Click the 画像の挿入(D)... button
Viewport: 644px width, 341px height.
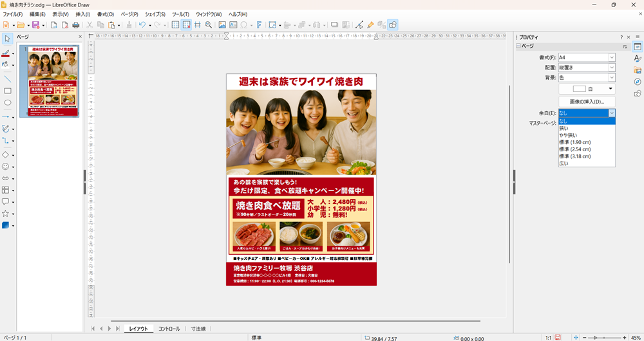click(x=587, y=102)
